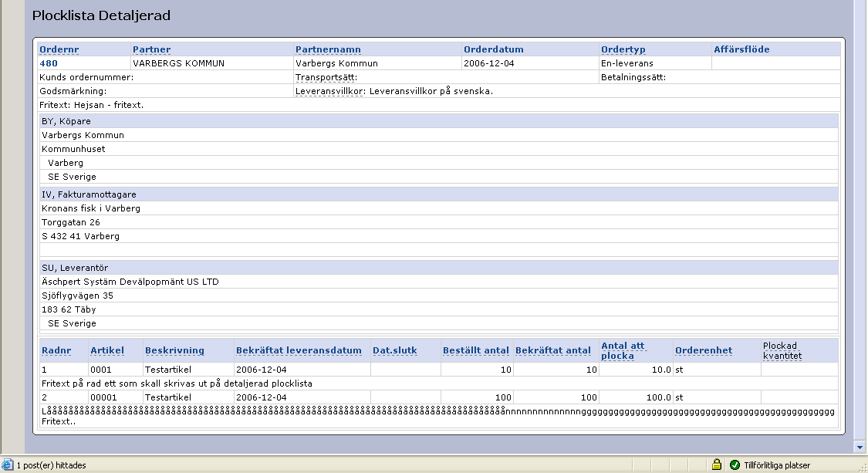Click the IV, Fakturamottagare section heading
This screenshot has width=868, height=473.
point(89,194)
